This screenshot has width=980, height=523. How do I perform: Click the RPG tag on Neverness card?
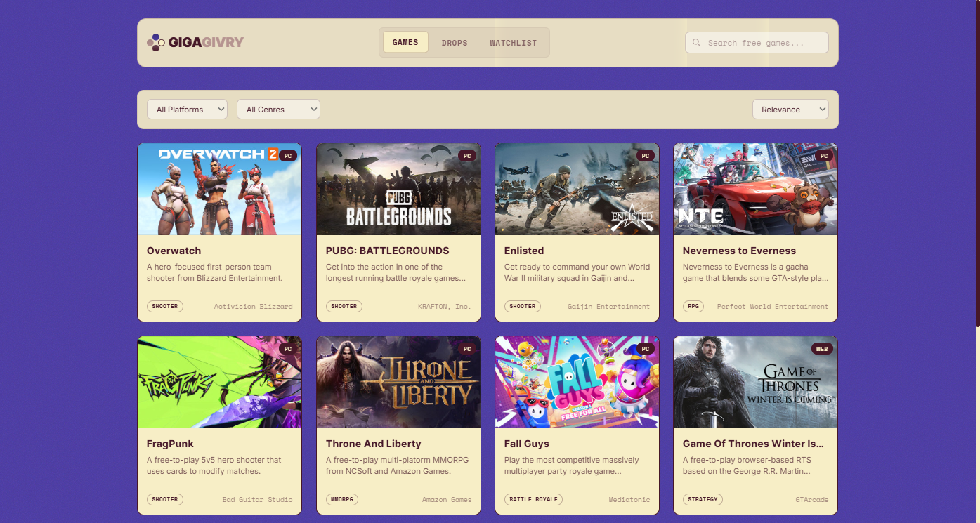693,306
